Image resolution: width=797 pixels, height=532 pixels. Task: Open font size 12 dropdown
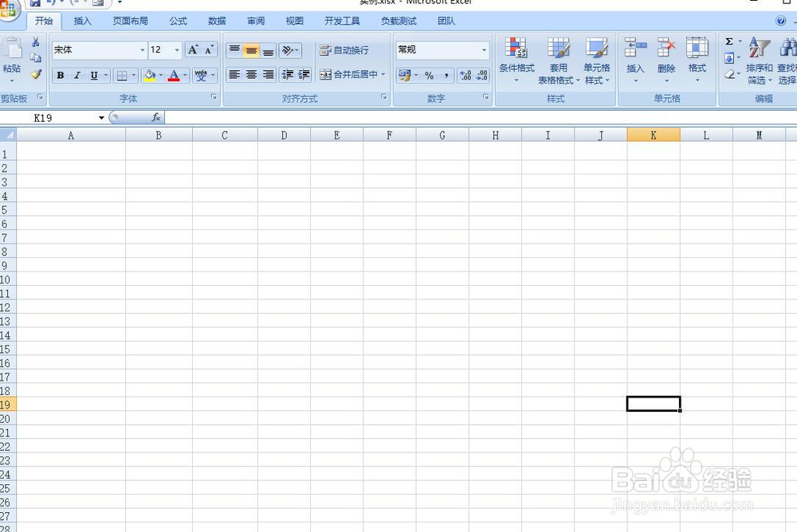click(x=177, y=50)
